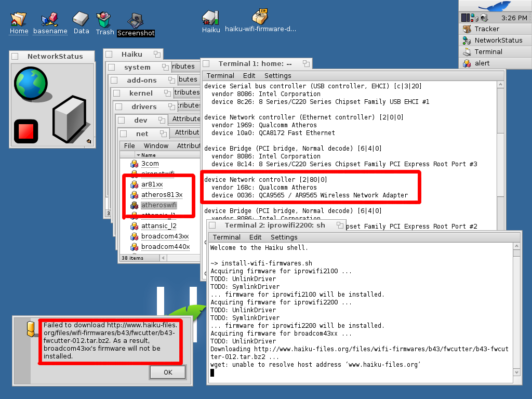The width and height of the screenshot is (532, 399).
Task: Click the Haiku feather leaf Deskbar menu
Action: tap(495, 6)
